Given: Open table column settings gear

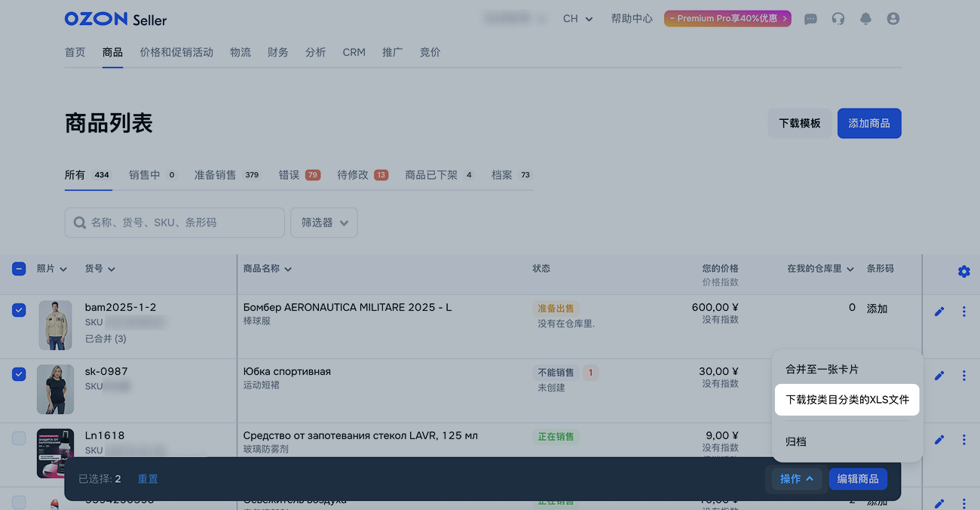Looking at the screenshot, I should click(x=963, y=272).
